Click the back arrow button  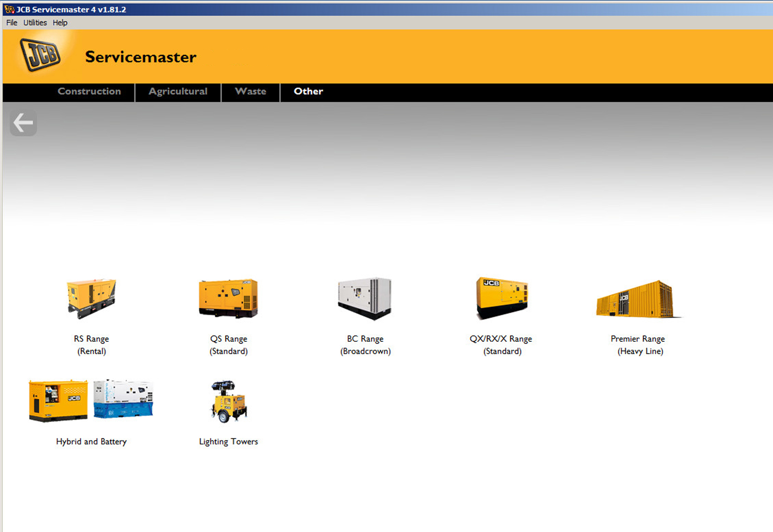23,122
